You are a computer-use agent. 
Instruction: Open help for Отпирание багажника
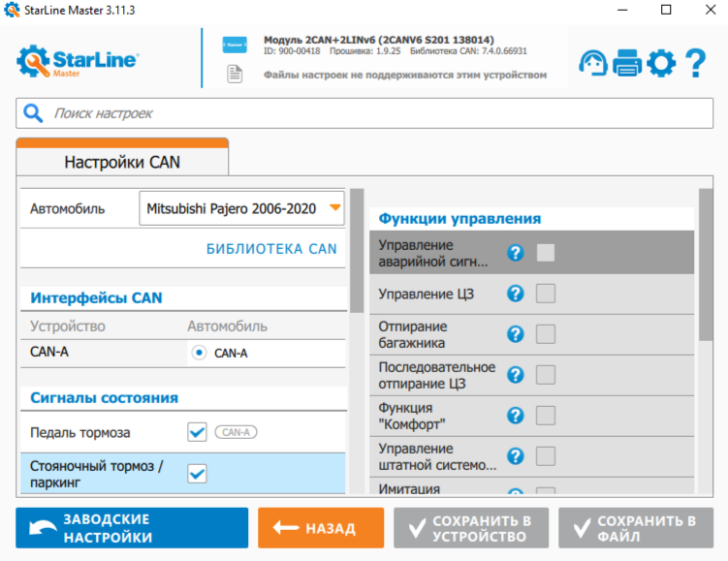click(x=516, y=334)
